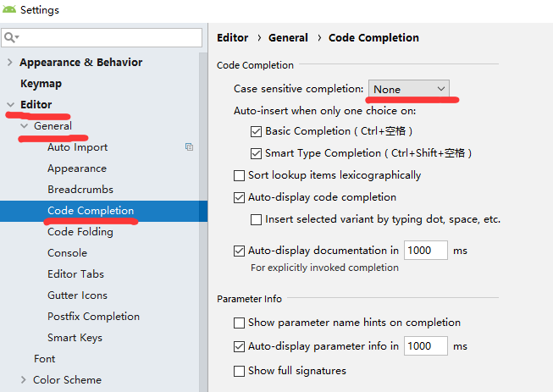This screenshot has width=553, height=392.
Task: Enable Sort lookup items lexicographically
Action: pyautogui.click(x=239, y=175)
